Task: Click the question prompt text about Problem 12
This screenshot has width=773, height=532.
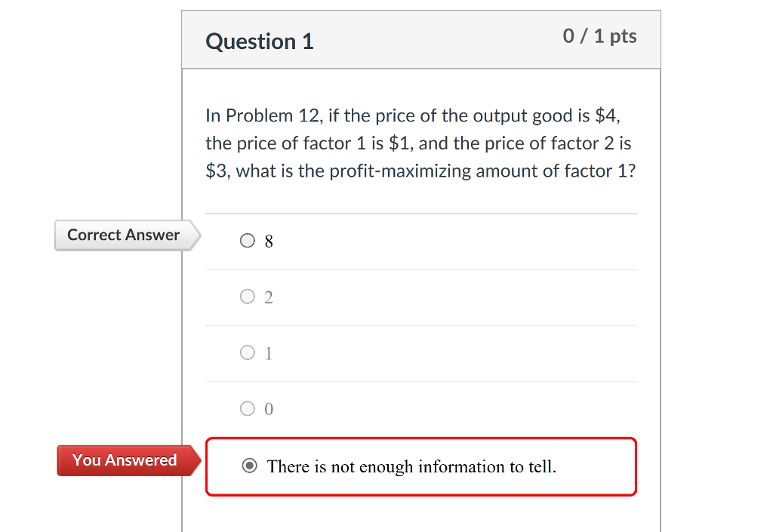Action: pyautogui.click(x=420, y=143)
